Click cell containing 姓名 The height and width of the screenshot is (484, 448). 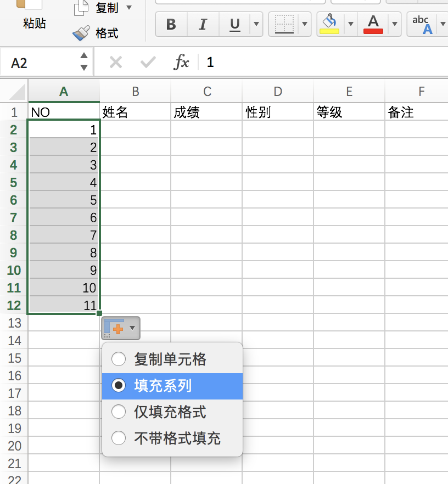[x=135, y=112]
